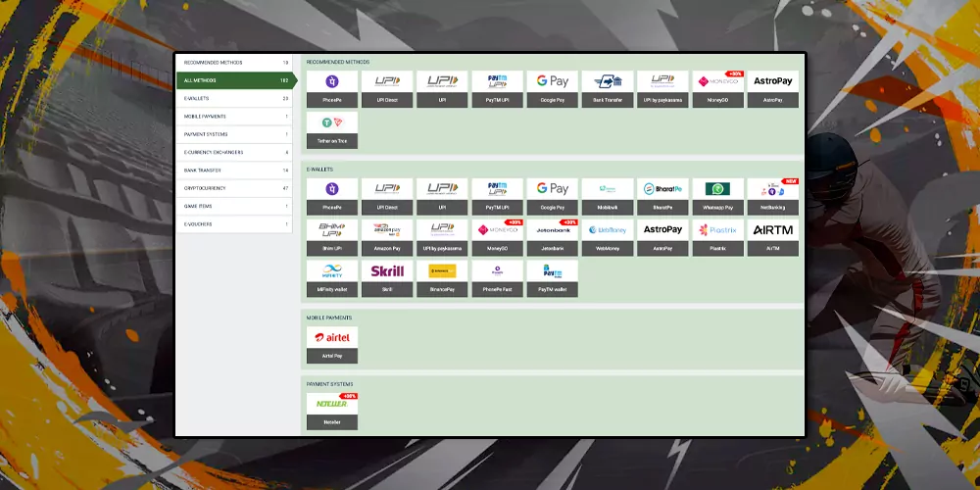Select the Neteller payment card

click(x=332, y=412)
